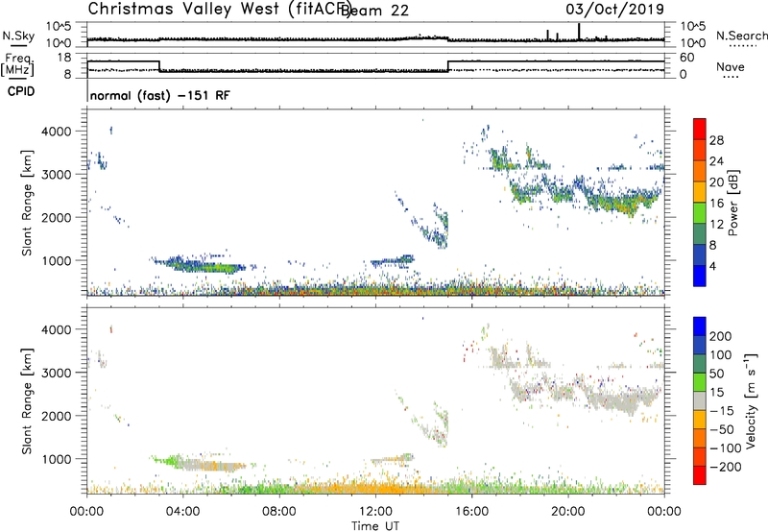Pick the teal 50–100 Velocity swatch

pyautogui.click(x=700, y=364)
